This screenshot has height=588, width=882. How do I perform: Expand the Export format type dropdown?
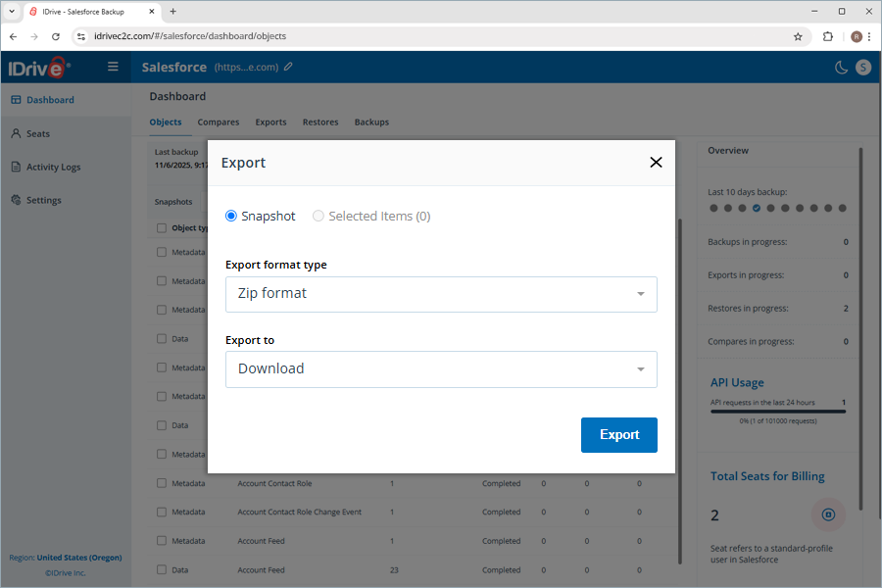tap(441, 294)
